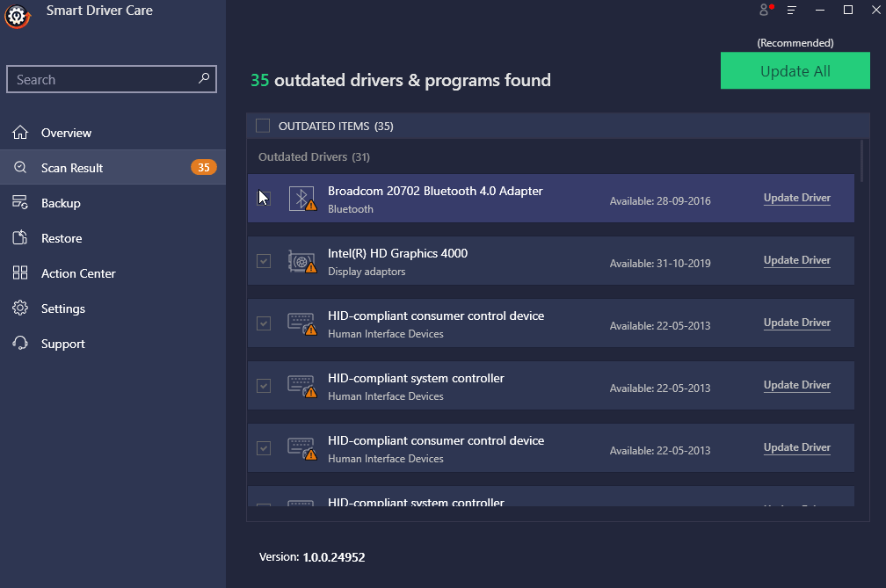Click the Overview home icon
The image size is (886, 588).
point(20,133)
